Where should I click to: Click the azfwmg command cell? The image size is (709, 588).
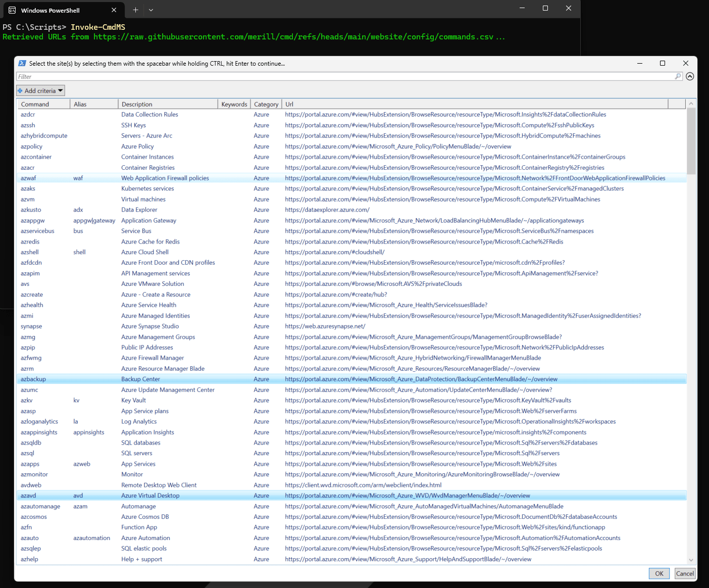coord(31,358)
